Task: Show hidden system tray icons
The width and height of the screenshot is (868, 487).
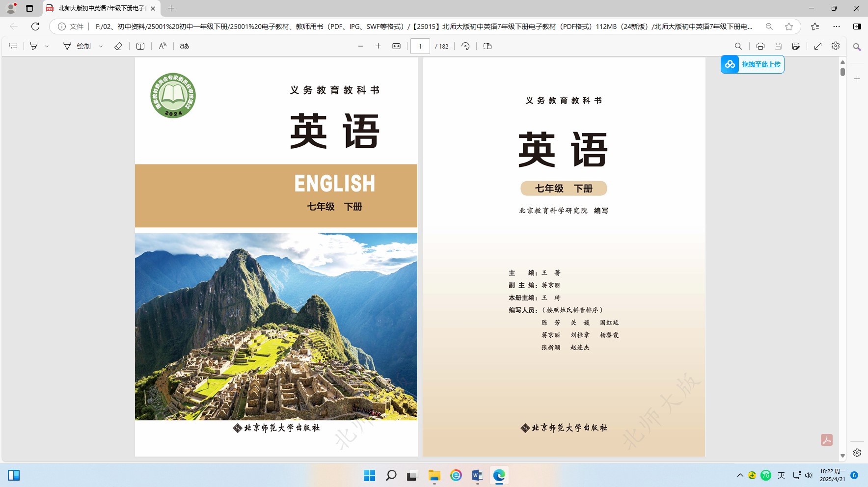Action: [x=740, y=475]
